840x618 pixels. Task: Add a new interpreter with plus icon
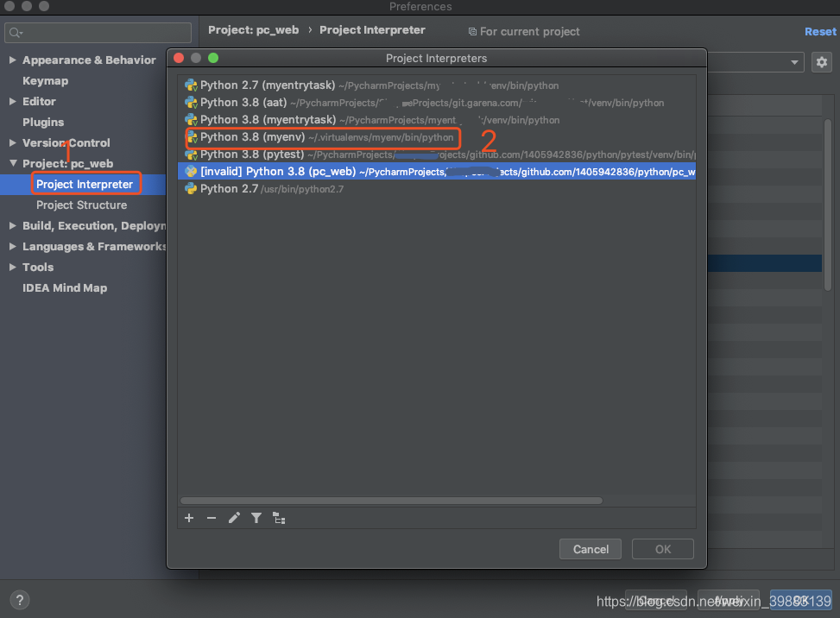pyautogui.click(x=189, y=518)
